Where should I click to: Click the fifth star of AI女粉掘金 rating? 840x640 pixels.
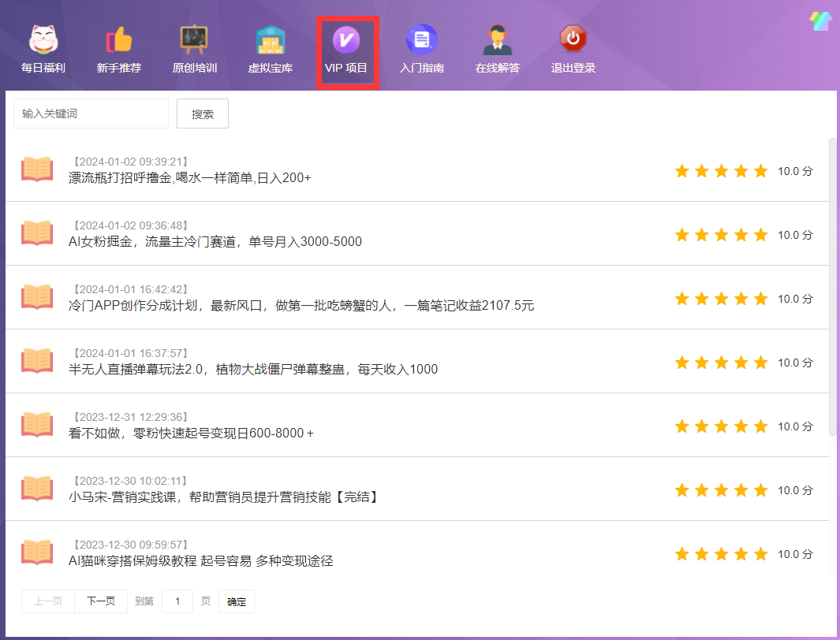point(760,234)
